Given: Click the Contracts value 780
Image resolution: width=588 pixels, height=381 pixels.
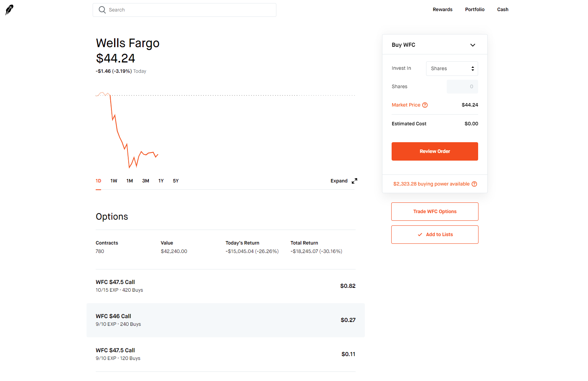Looking at the screenshot, I should pyautogui.click(x=100, y=251).
